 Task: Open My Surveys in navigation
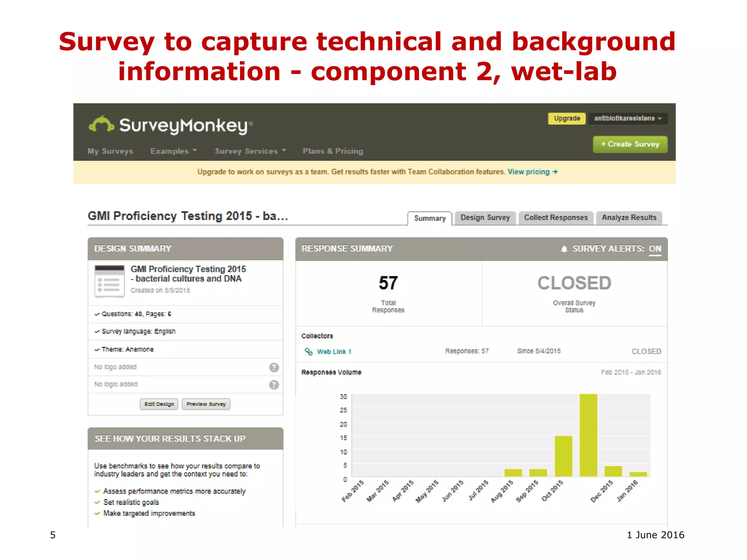[110, 151]
